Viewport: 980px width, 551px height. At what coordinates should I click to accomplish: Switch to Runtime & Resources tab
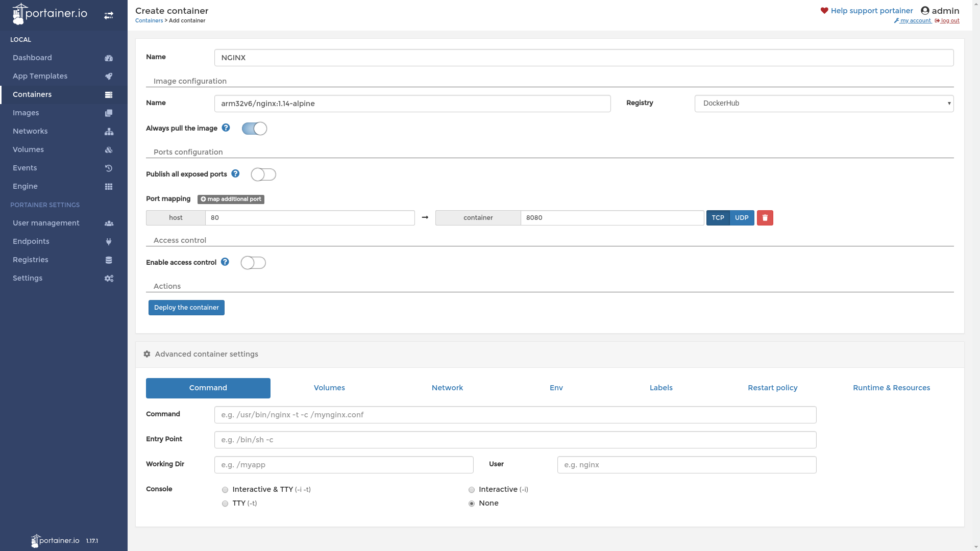click(x=892, y=388)
